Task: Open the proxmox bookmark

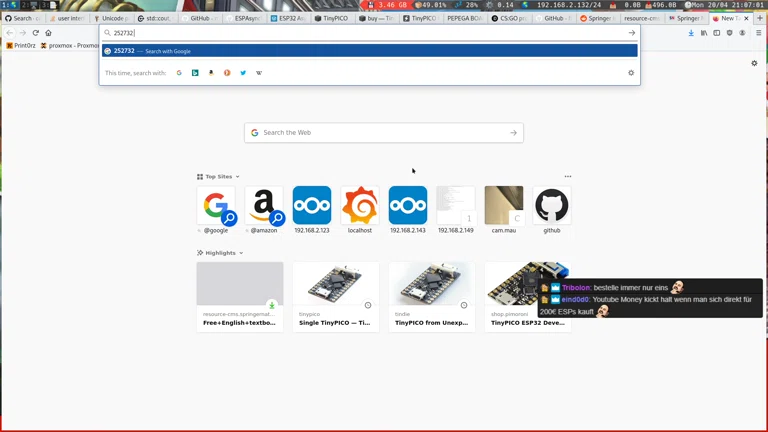Action: 69,46
